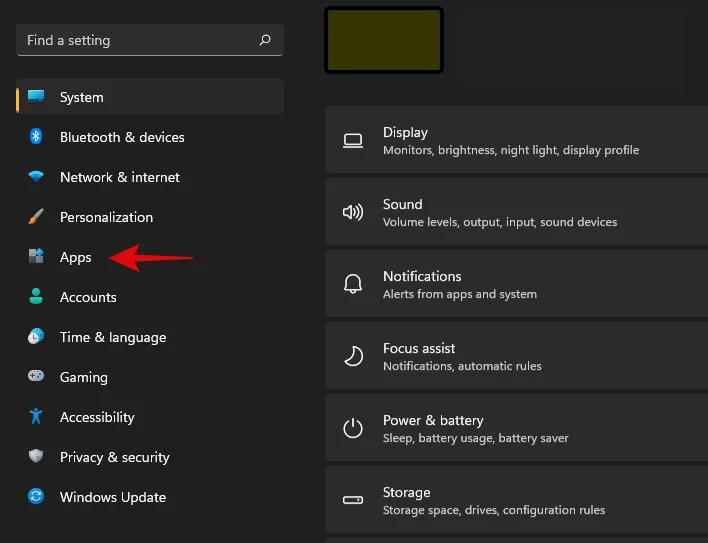Click the search magnifier icon

click(265, 41)
